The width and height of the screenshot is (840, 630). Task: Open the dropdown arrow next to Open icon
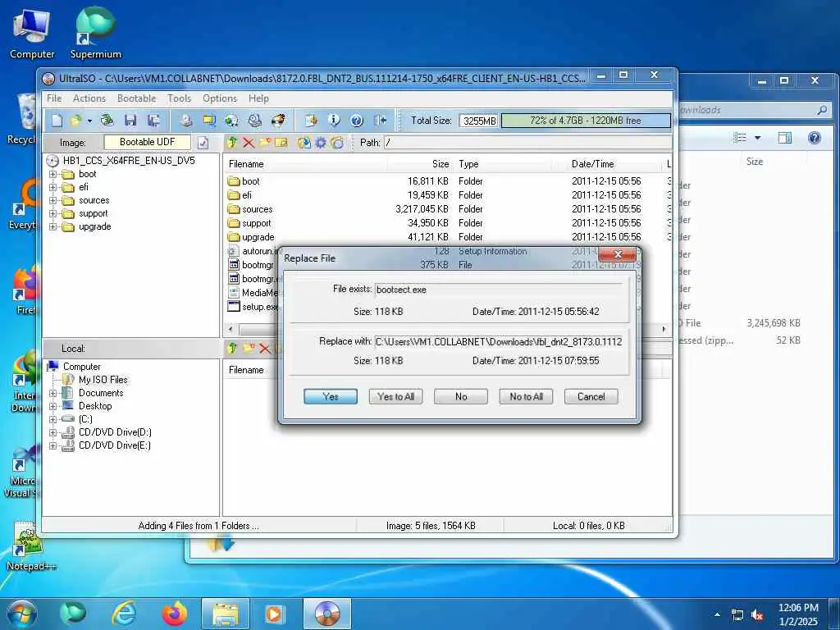tap(89, 121)
